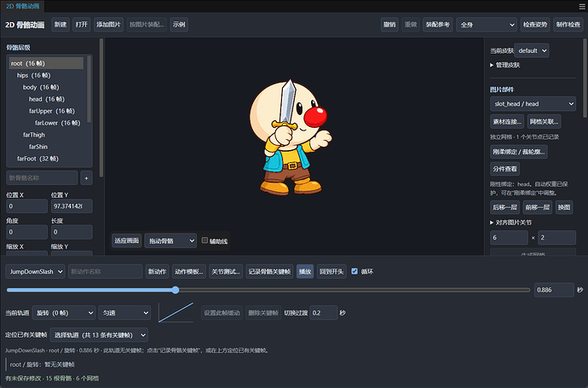The height and width of the screenshot is (388, 588).
Task: Click the 添加图片 button
Action: tap(108, 25)
